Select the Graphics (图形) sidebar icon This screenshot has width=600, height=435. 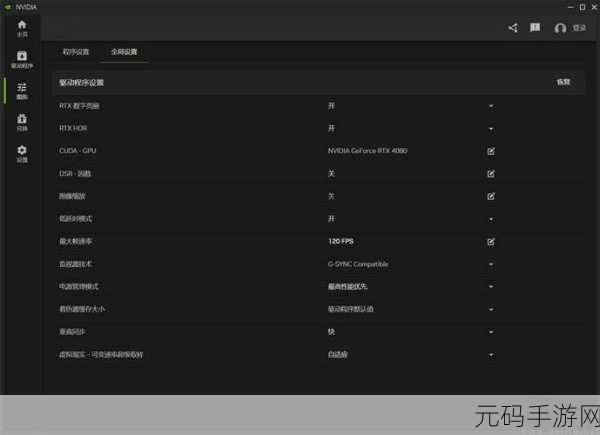(x=22, y=91)
